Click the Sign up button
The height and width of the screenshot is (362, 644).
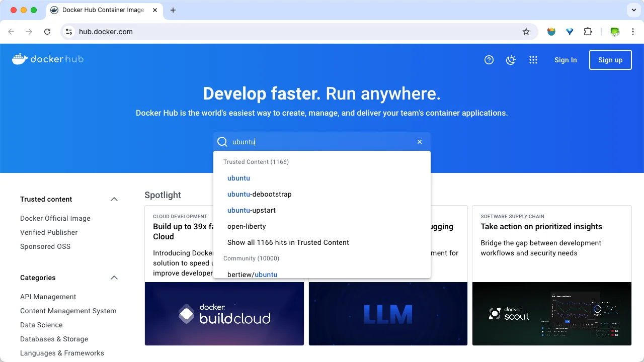(610, 60)
